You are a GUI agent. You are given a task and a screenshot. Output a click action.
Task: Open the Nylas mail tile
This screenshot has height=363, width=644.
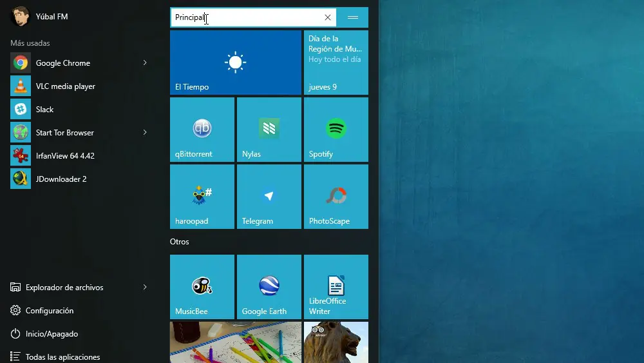tap(269, 130)
